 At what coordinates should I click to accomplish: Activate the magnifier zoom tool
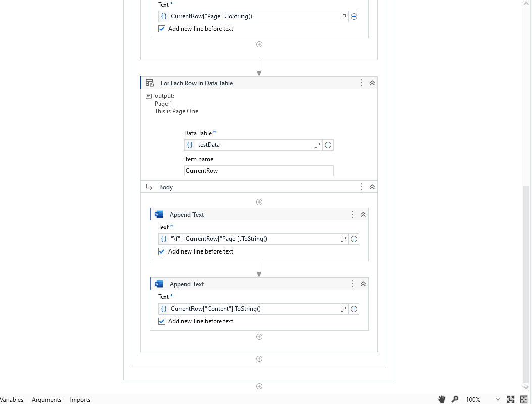coord(455,399)
